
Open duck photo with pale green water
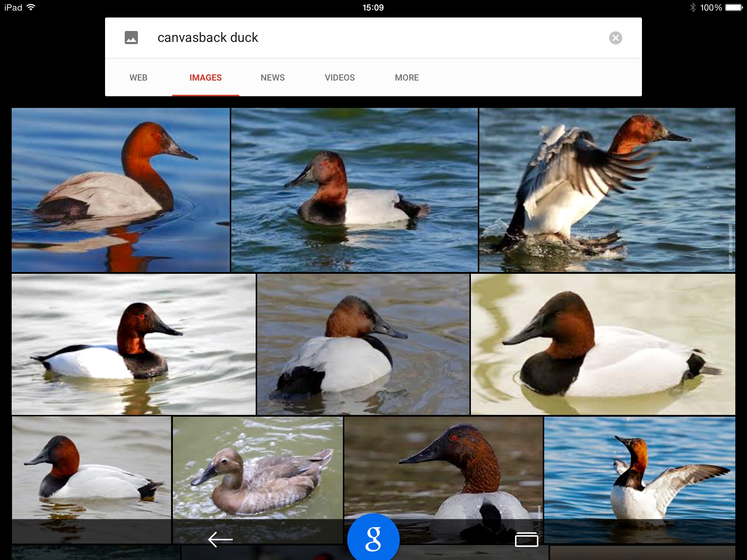pyautogui.click(x=603, y=344)
